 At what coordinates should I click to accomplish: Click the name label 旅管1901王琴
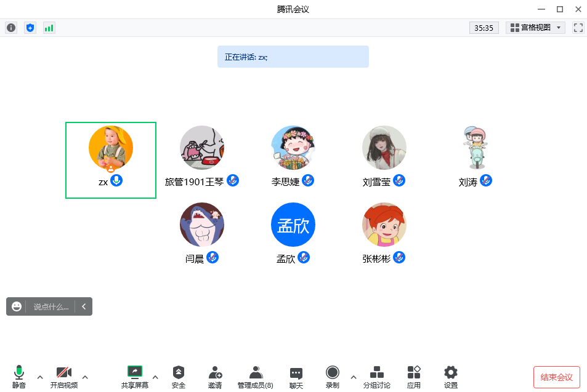(x=194, y=182)
